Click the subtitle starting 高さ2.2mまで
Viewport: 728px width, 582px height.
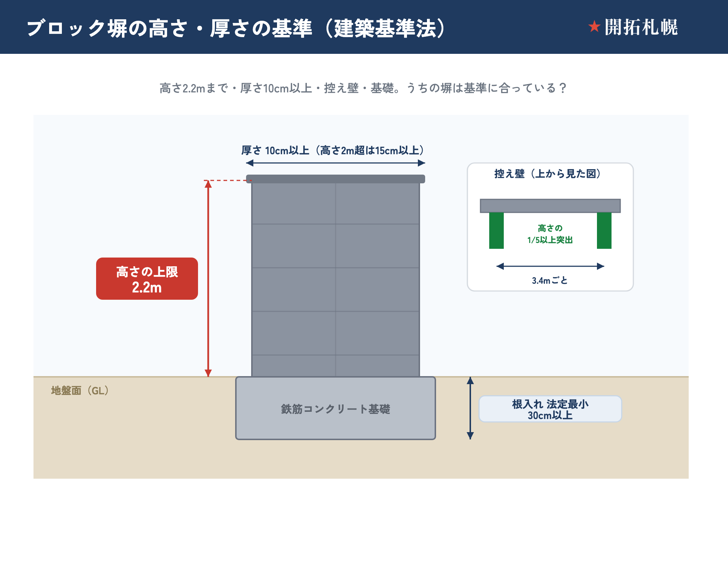pyautogui.click(x=363, y=88)
